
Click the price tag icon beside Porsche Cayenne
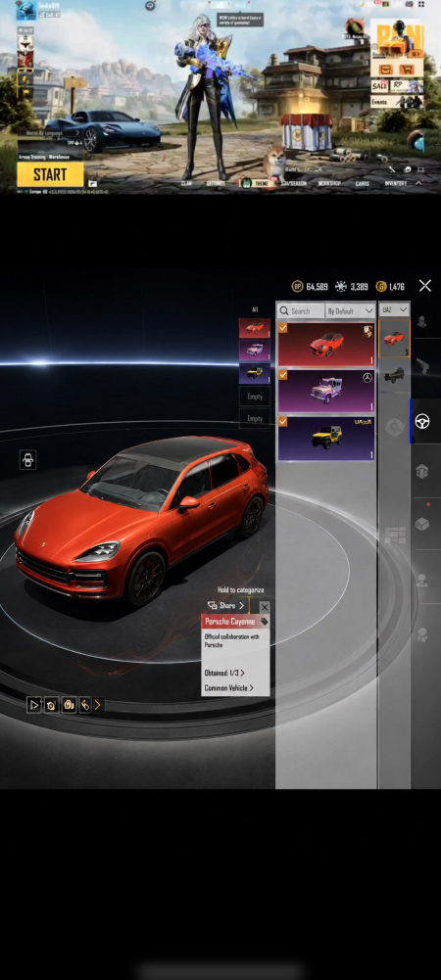point(264,622)
